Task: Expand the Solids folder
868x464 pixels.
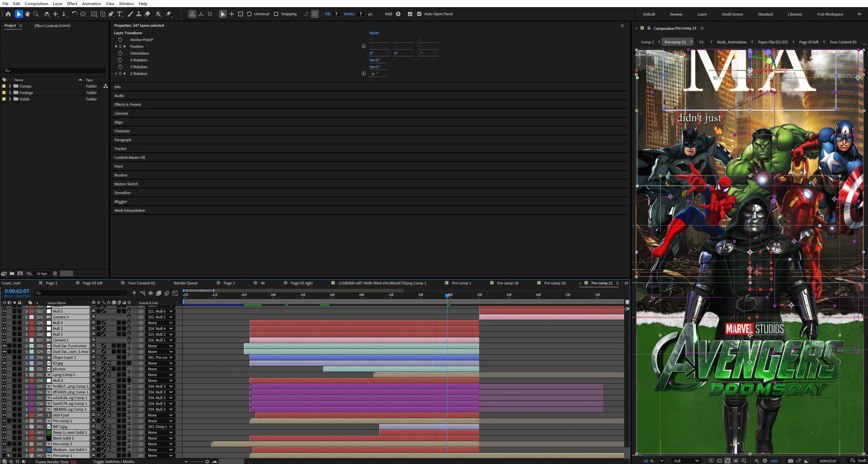Action: (10, 99)
